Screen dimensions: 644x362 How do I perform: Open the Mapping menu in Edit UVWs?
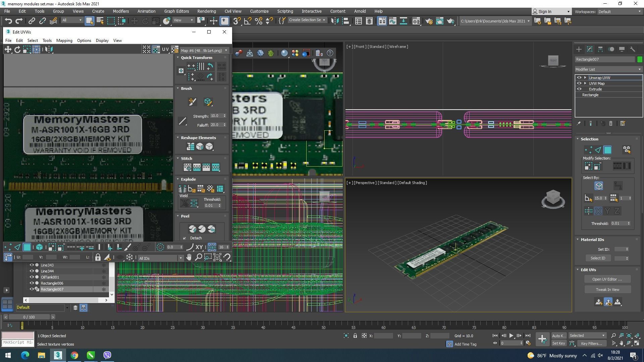coord(64,41)
